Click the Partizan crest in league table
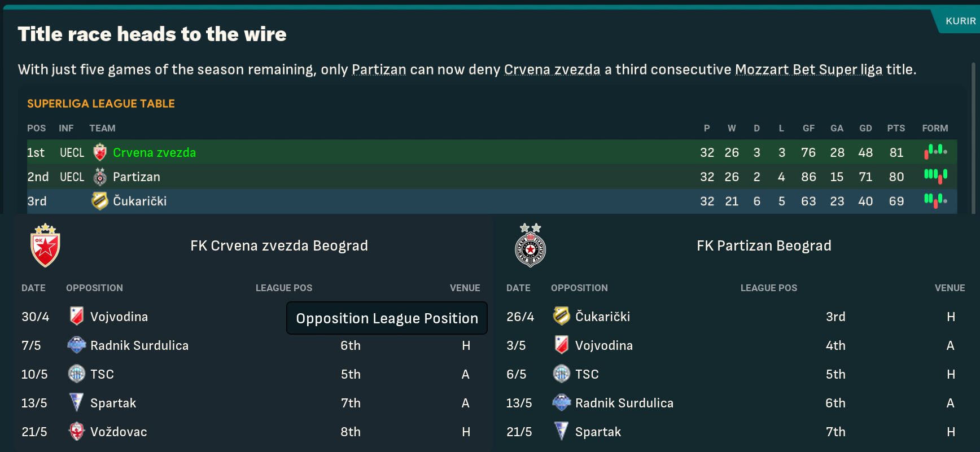 pyautogui.click(x=100, y=177)
